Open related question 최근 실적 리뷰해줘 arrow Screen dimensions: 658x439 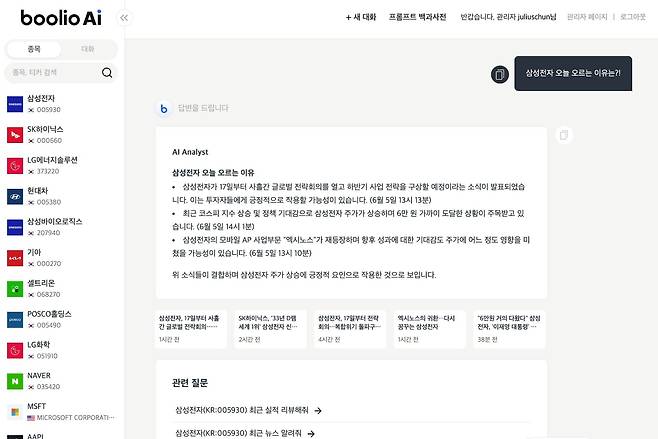[x=318, y=410]
